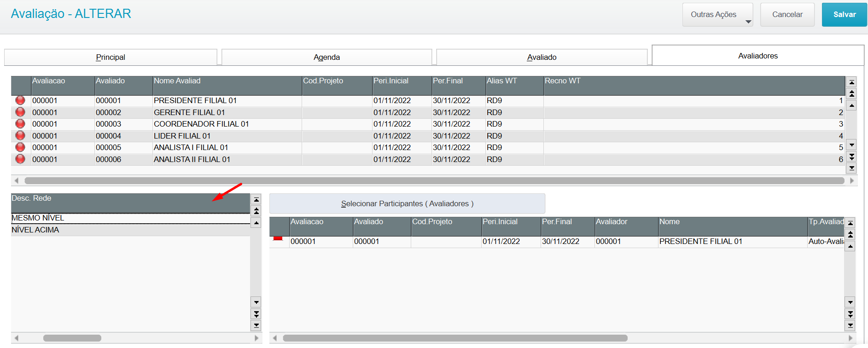The height and width of the screenshot is (348, 868).
Task: Move down one row in the evaluators grid
Action: point(851,302)
